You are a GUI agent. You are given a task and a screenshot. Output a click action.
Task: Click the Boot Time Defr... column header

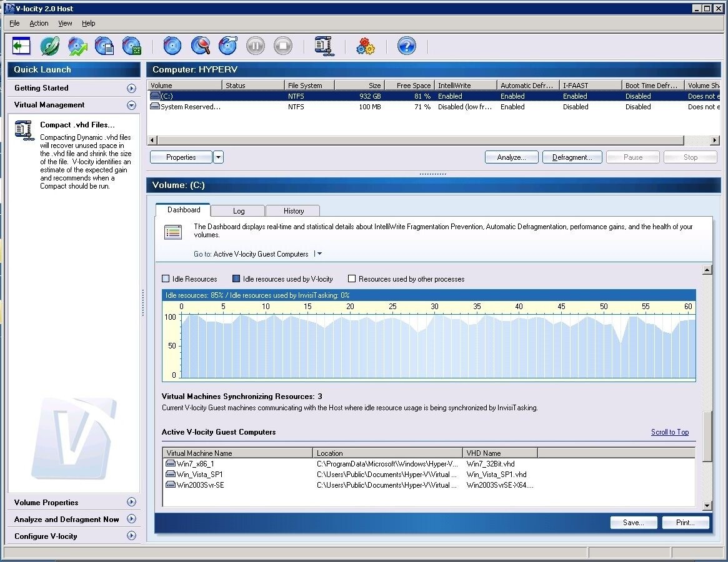(652, 86)
